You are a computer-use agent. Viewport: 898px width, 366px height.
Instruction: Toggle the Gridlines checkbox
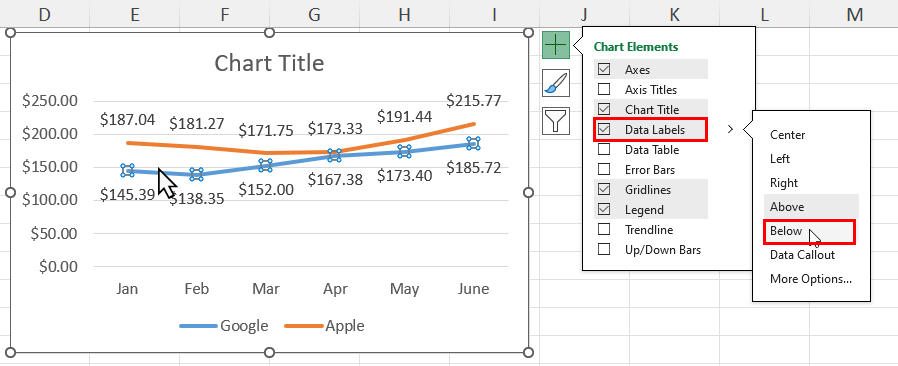(604, 190)
